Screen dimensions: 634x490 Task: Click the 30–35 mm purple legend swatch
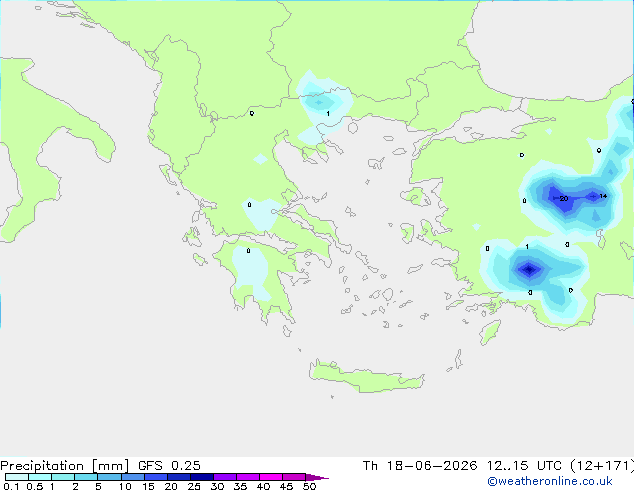[x=224, y=477]
